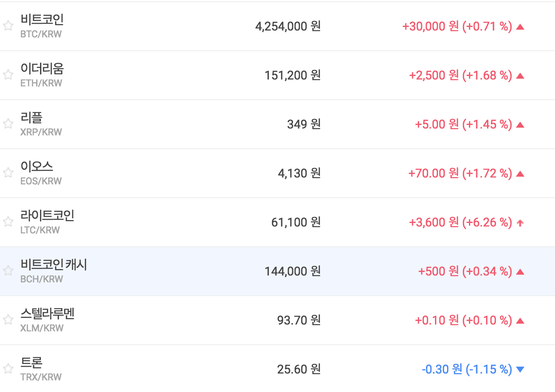This screenshot has height=392, width=555.
Task: Click the Stellar Lumens star icon
Action: pyautogui.click(x=8, y=320)
